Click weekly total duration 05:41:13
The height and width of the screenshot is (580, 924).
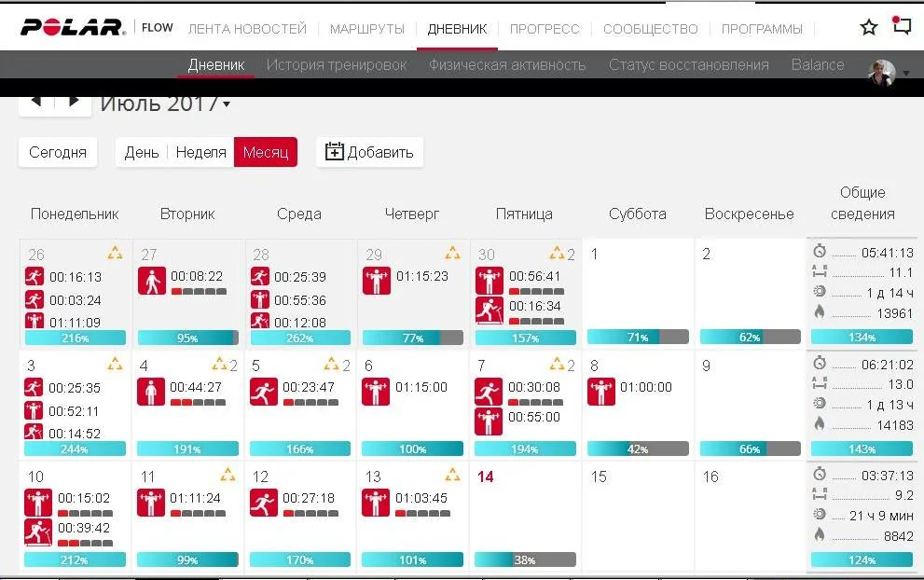pyautogui.click(x=888, y=253)
